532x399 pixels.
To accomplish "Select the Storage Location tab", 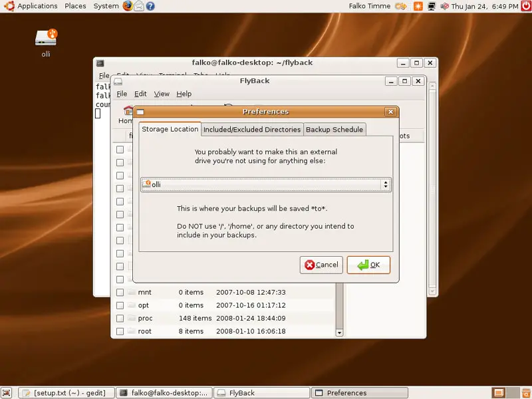I will click(x=170, y=129).
